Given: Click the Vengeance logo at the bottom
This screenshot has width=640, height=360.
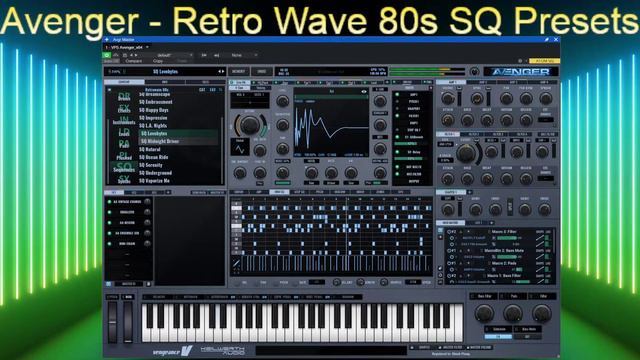Looking at the screenshot, I should (x=172, y=351).
